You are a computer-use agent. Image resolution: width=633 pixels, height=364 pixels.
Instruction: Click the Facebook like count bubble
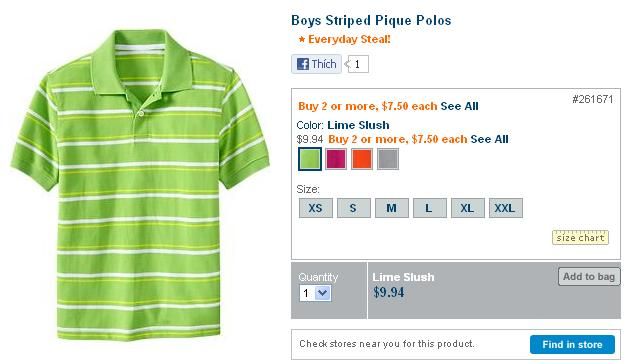click(x=357, y=64)
